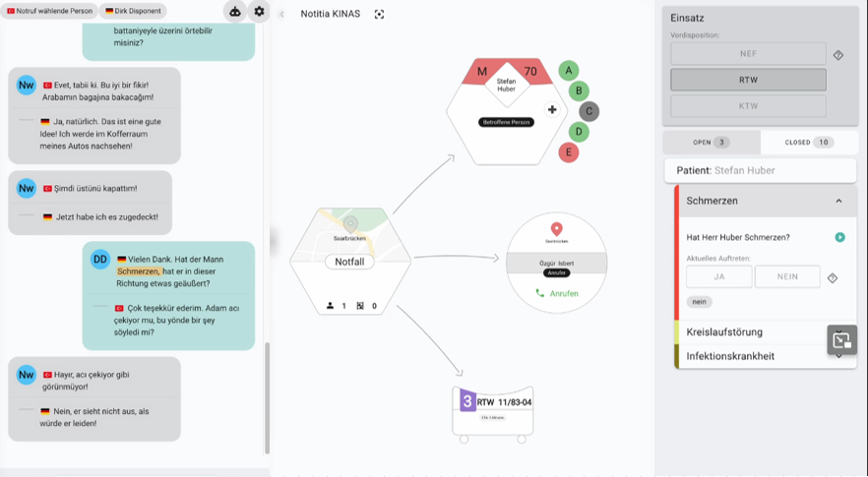This screenshot has height=477, width=868.
Task: Answer NEIN for current pain
Action: (787, 276)
